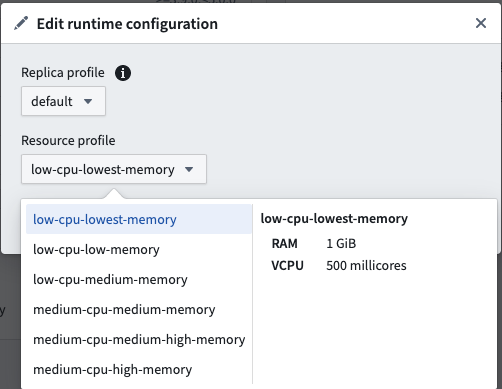Click the caret arrow beside default

click(x=88, y=101)
